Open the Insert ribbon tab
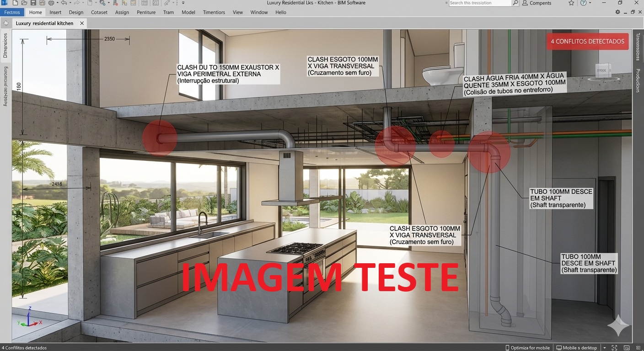 point(55,12)
